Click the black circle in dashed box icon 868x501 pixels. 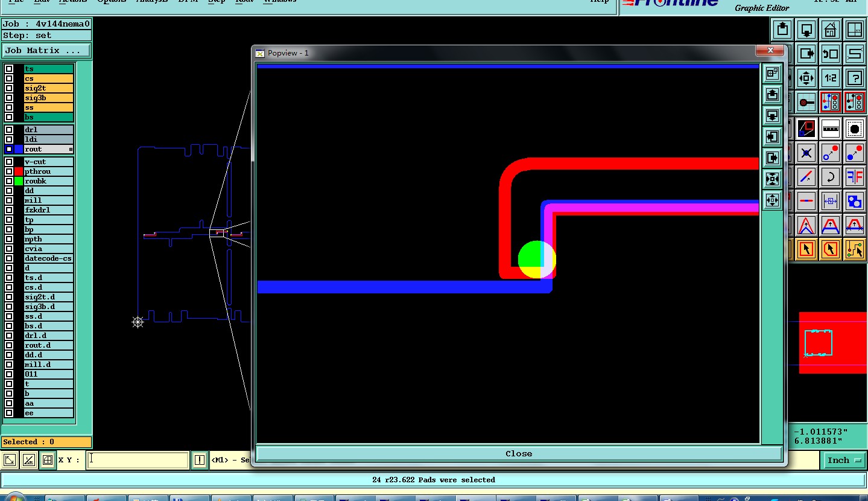click(x=855, y=128)
